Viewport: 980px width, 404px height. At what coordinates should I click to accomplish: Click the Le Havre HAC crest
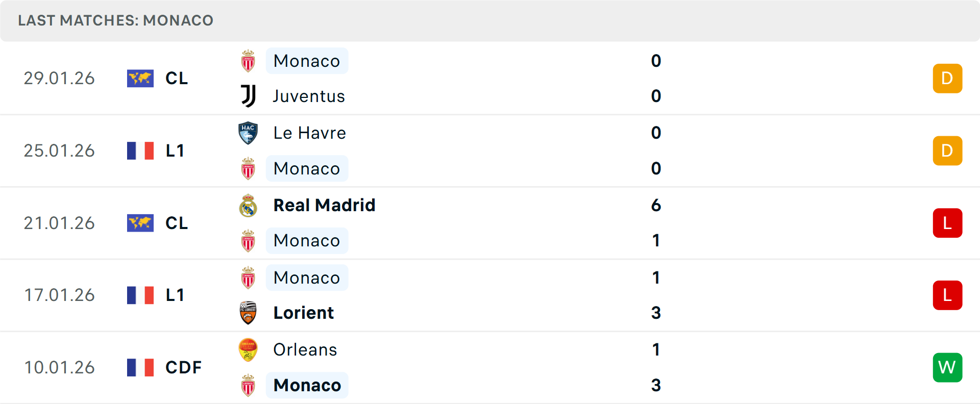[x=249, y=133]
